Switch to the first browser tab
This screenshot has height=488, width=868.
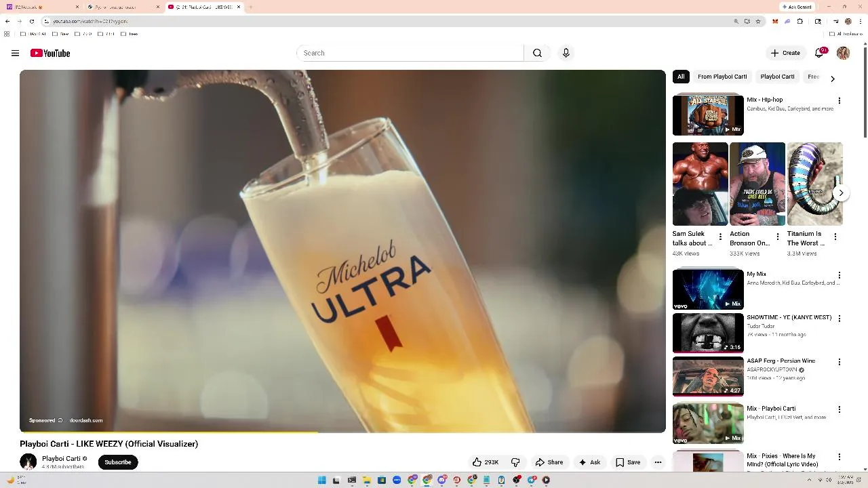pyautogui.click(x=41, y=7)
